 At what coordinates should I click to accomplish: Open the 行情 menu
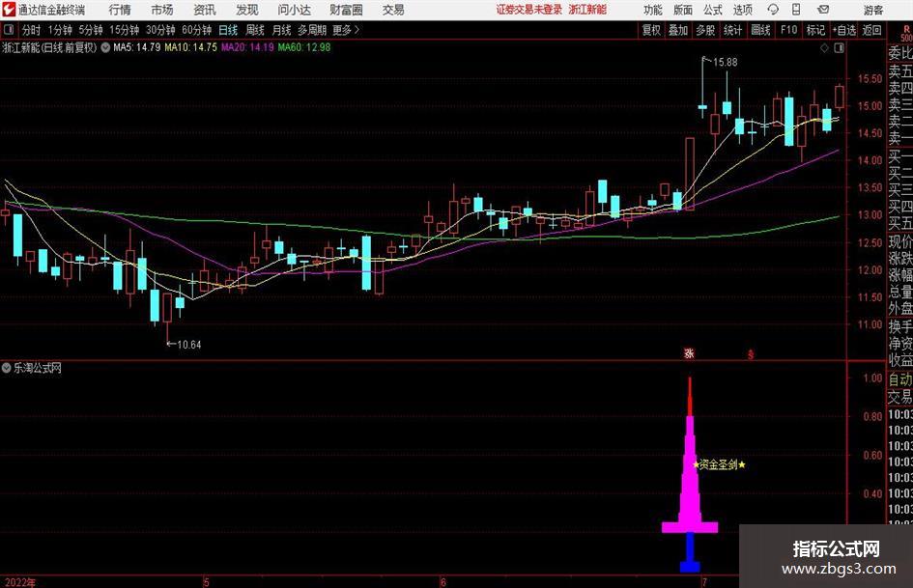click(x=120, y=10)
